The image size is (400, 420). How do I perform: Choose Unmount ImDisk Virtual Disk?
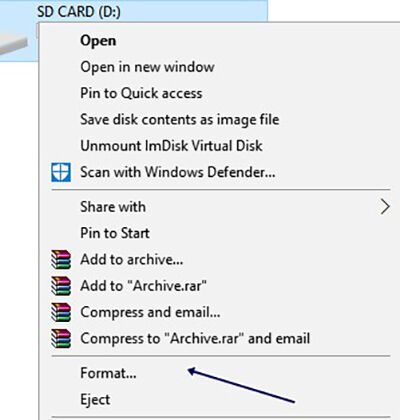coord(171,146)
